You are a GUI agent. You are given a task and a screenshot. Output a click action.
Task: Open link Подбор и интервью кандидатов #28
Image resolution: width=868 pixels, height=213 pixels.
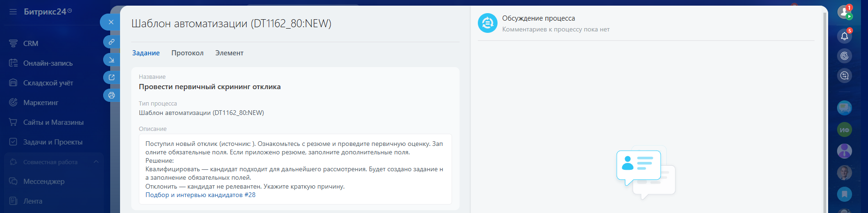pyautogui.click(x=200, y=195)
